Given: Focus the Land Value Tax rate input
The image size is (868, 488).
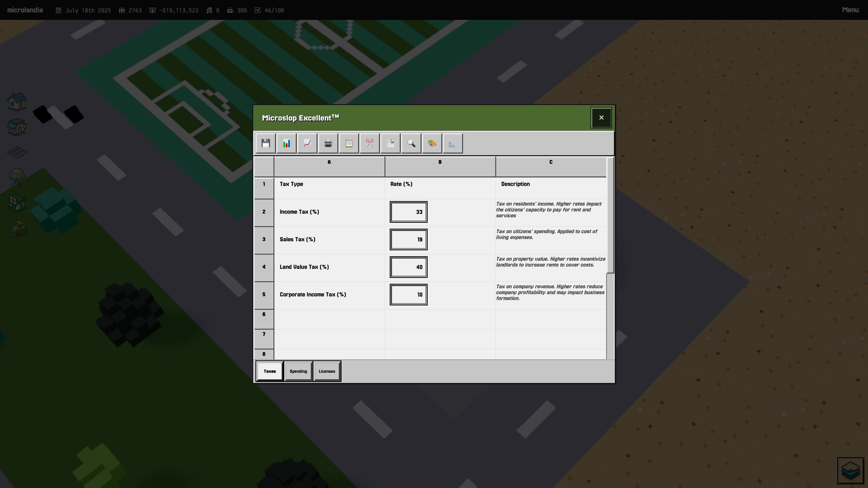Looking at the screenshot, I should (408, 267).
